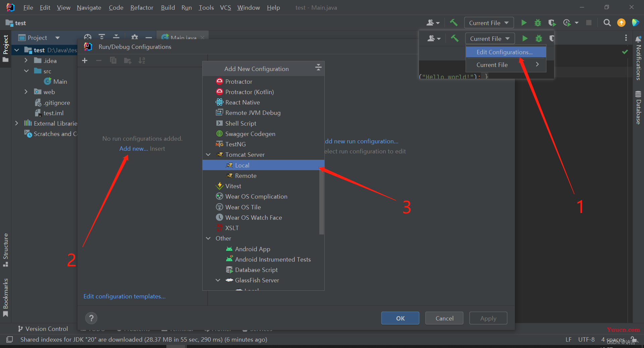
Task: Select Remote JVM Debug configuration type
Action: pyautogui.click(x=263, y=113)
